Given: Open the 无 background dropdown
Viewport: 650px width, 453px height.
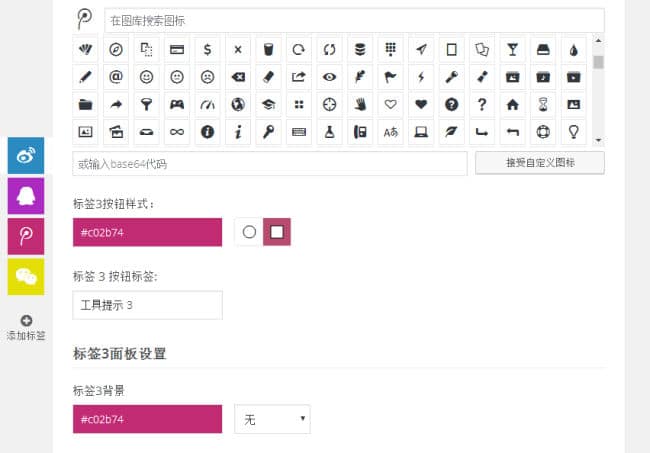Looking at the screenshot, I should [x=272, y=419].
